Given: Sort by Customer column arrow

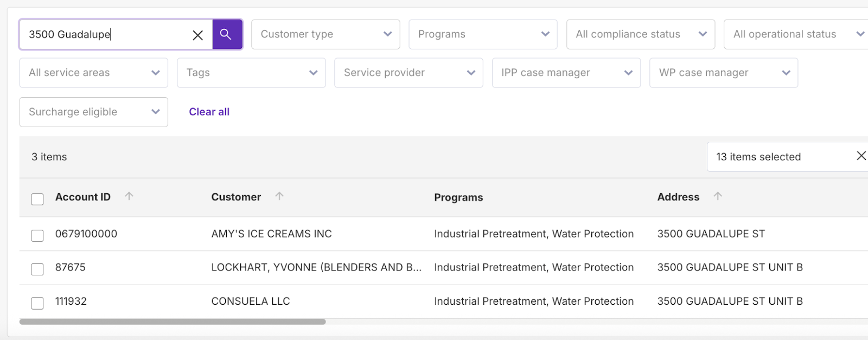Looking at the screenshot, I should (x=279, y=196).
